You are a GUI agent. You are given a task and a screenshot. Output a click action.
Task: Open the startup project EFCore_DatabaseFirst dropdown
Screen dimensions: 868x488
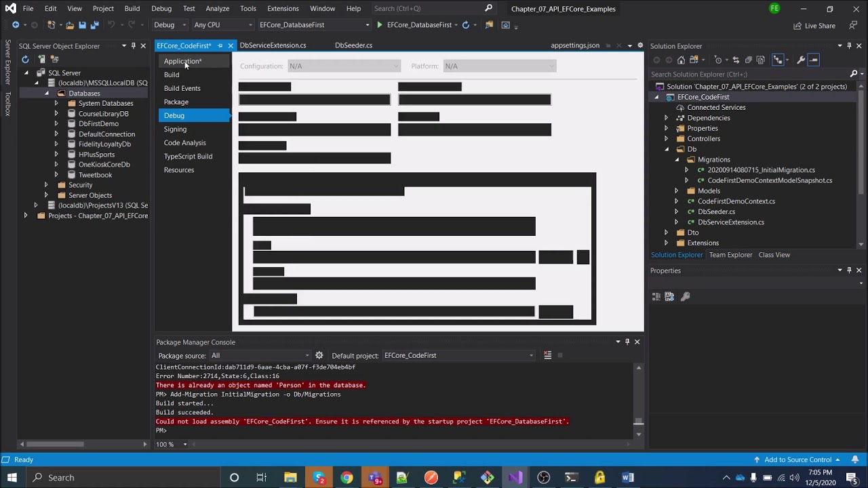tap(314, 25)
